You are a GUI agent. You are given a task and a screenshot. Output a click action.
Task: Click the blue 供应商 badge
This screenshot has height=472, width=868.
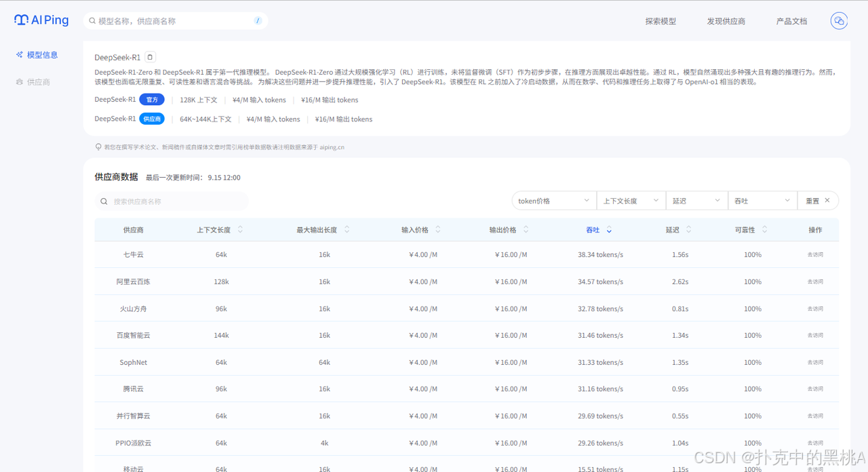pyautogui.click(x=152, y=119)
